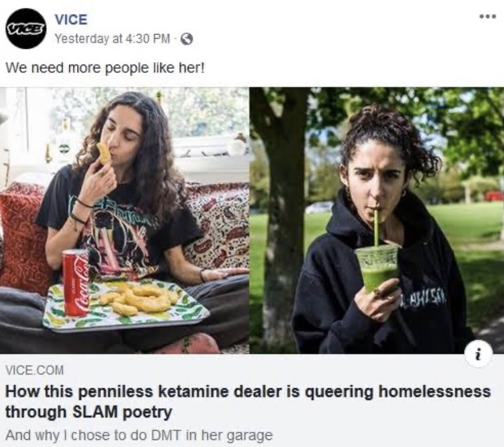Open the left photo of person eating

(x=125, y=220)
